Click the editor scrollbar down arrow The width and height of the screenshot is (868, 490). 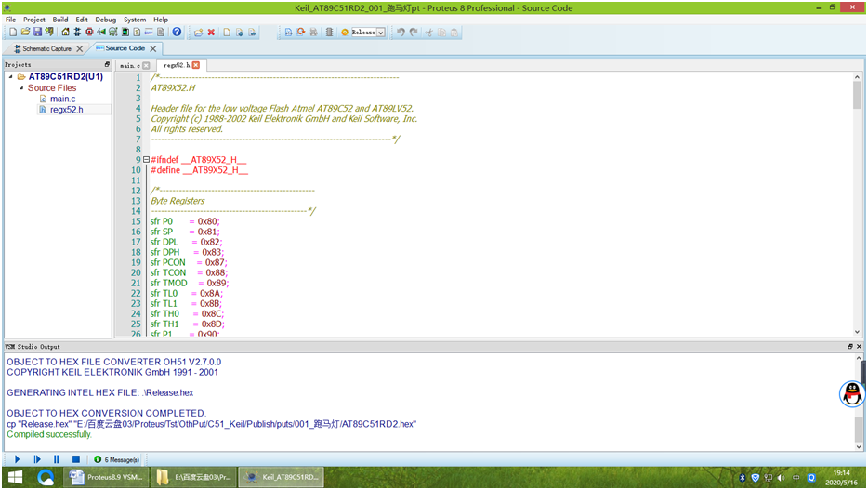[857, 332]
